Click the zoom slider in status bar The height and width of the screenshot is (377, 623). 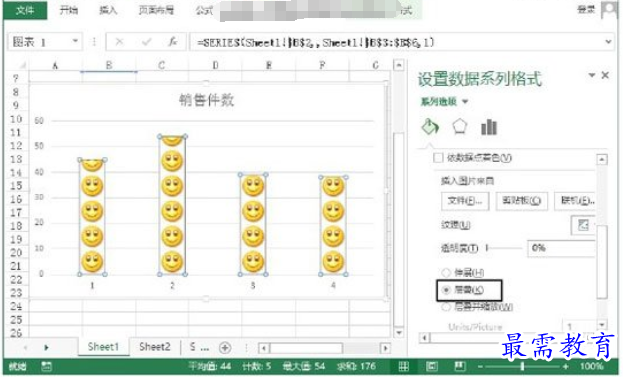click(523, 366)
